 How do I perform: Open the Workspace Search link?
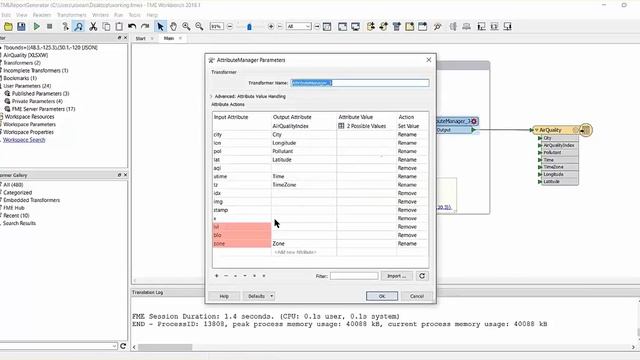click(x=24, y=140)
